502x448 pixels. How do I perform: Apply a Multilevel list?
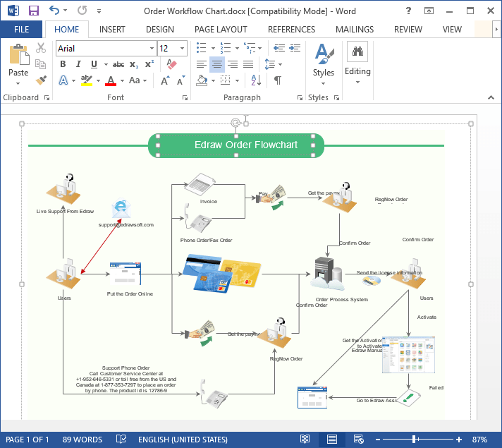click(250, 48)
